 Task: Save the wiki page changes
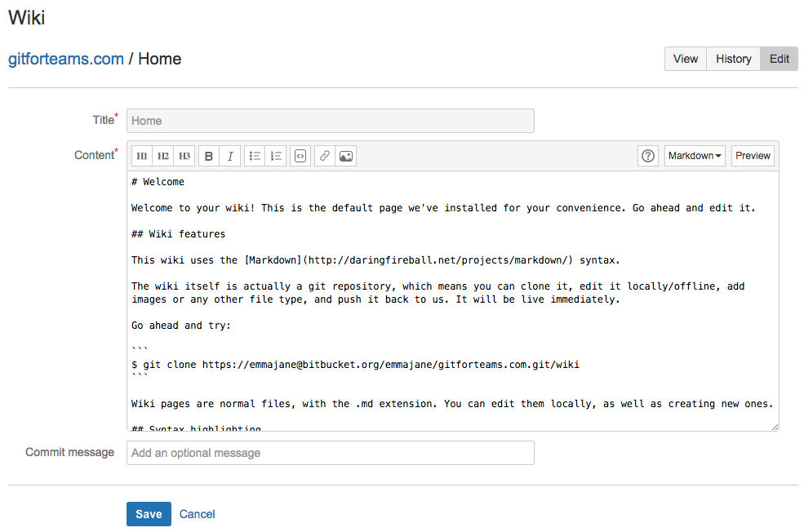(148, 513)
